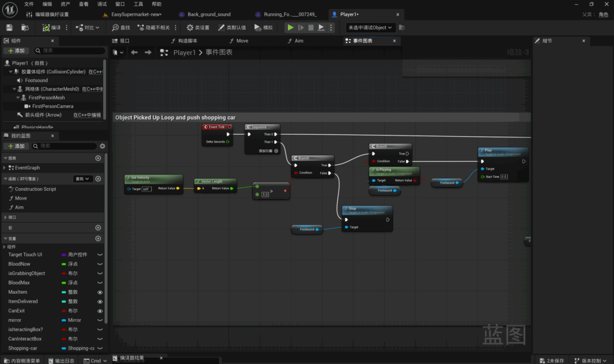Close the event graph tab
The image size is (614, 364).
coord(395,41)
